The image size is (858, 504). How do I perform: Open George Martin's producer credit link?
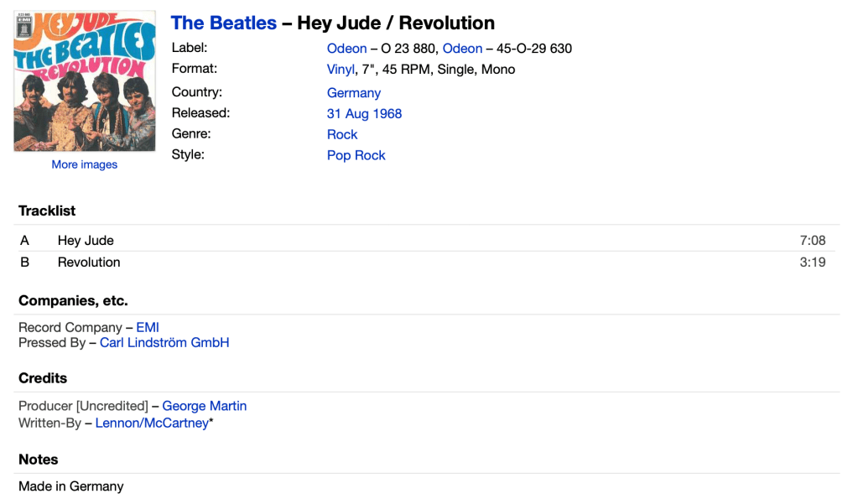coord(205,406)
